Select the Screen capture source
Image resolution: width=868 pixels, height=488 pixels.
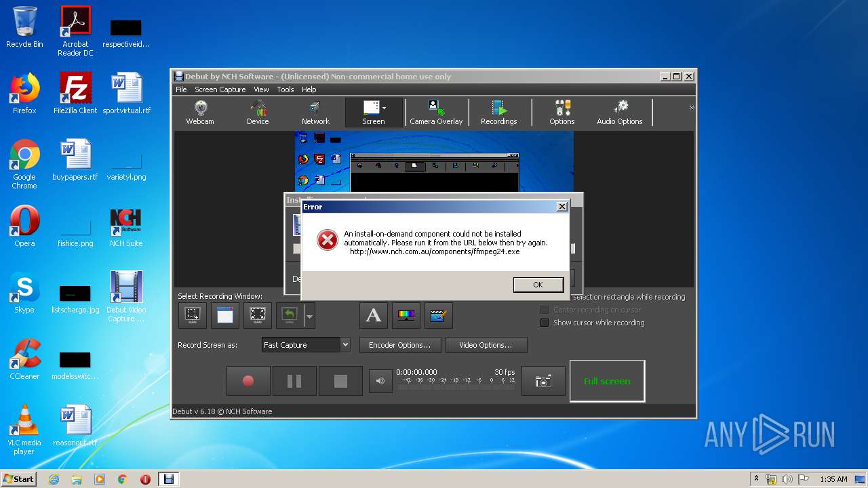374,113
